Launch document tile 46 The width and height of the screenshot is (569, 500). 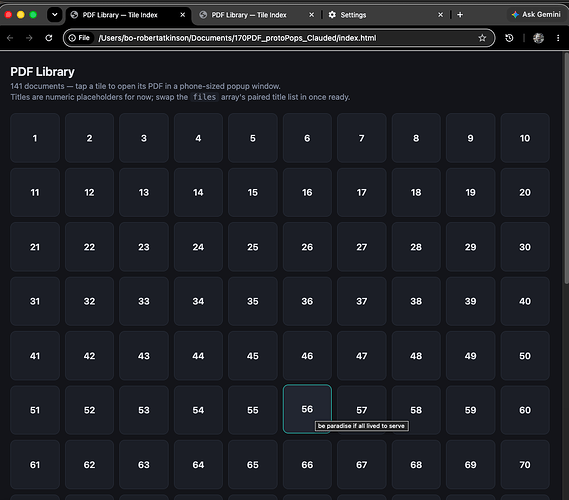(307, 356)
